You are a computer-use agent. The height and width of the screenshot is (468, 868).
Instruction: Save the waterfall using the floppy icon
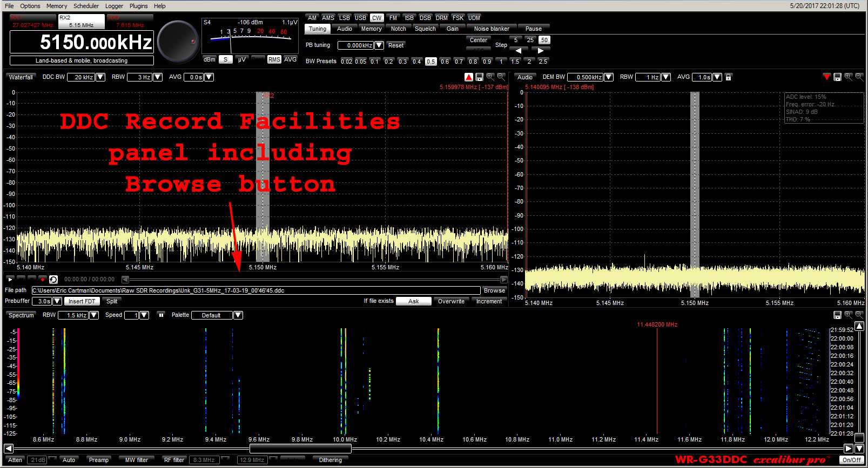[837, 315]
